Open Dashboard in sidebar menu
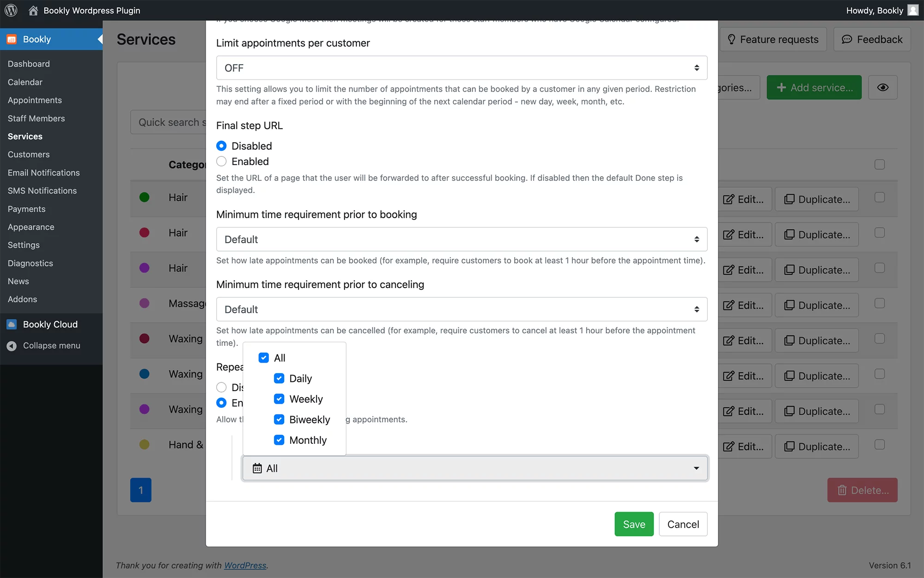This screenshot has height=578, width=924. 29,64
